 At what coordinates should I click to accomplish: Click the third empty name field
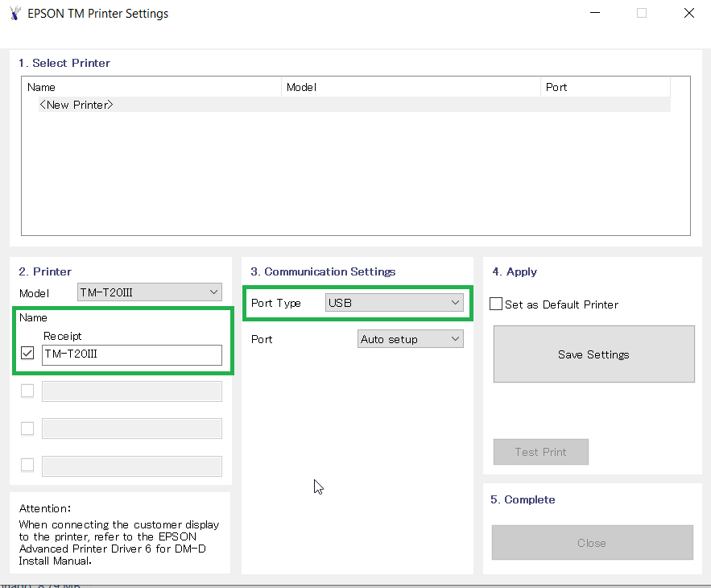[x=132, y=429]
